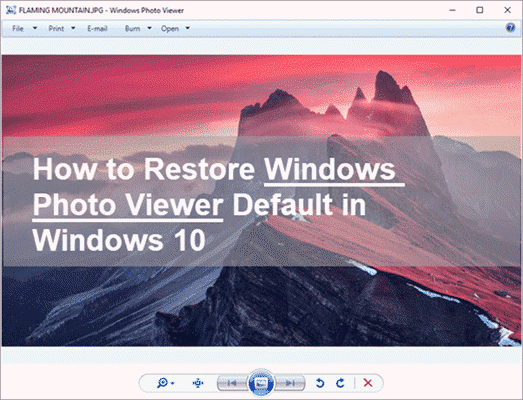Open the File menu
523x400 pixels.
tap(18, 29)
